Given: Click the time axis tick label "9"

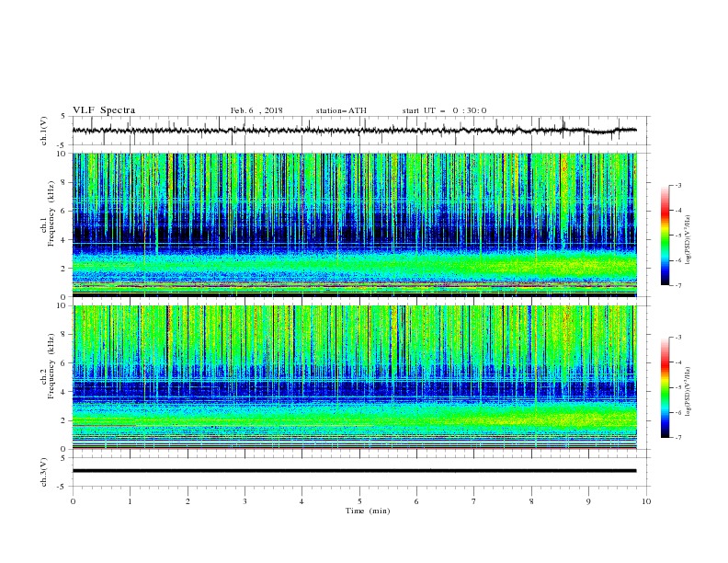Looking at the screenshot, I should pos(588,501).
